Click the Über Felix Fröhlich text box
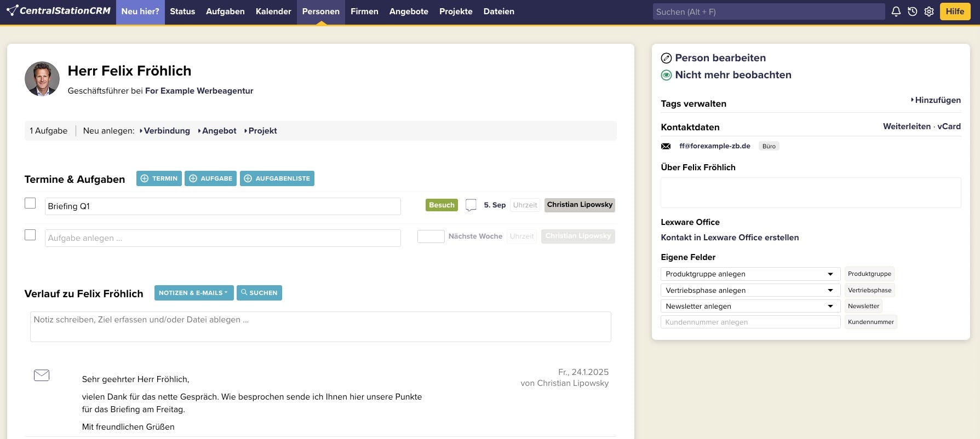The image size is (980, 439). click(811, 193)
